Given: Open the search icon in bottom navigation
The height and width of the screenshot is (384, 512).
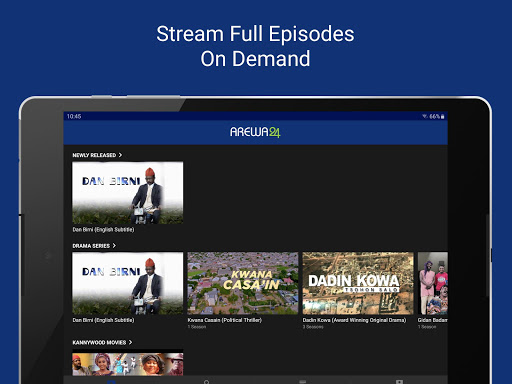Looking at the screenshot, I should coord(206,382).
